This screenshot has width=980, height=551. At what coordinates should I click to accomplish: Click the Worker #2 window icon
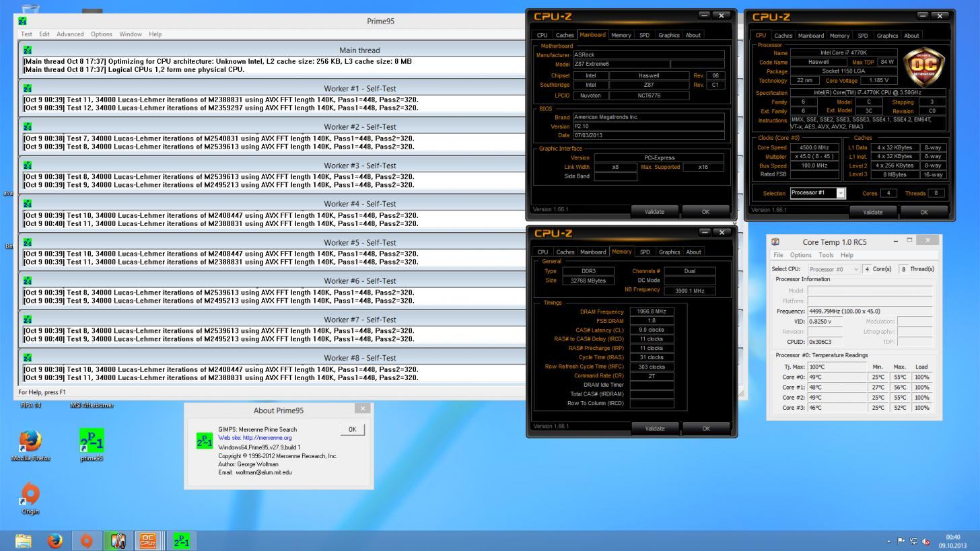pyautogui.click(x=27, y=126)
